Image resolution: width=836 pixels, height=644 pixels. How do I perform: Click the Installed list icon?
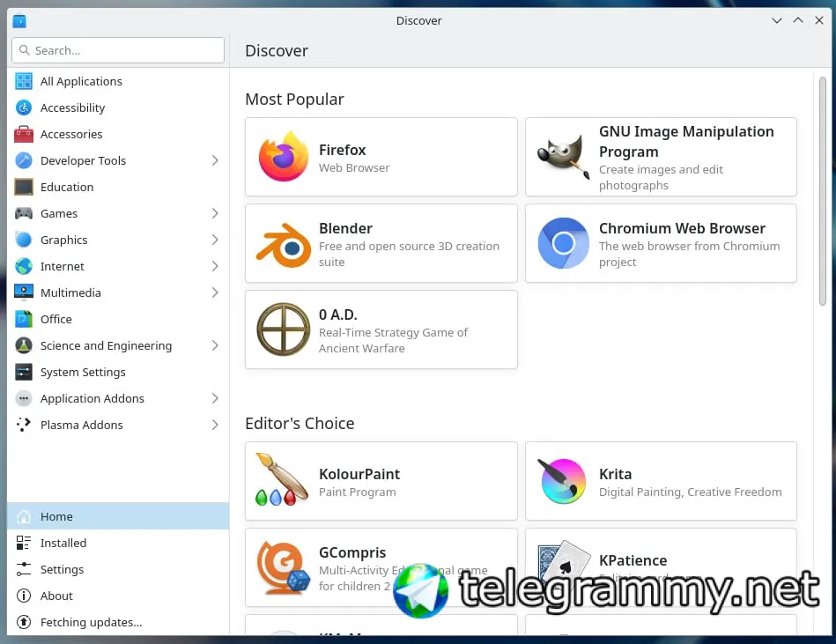(24, 543)
